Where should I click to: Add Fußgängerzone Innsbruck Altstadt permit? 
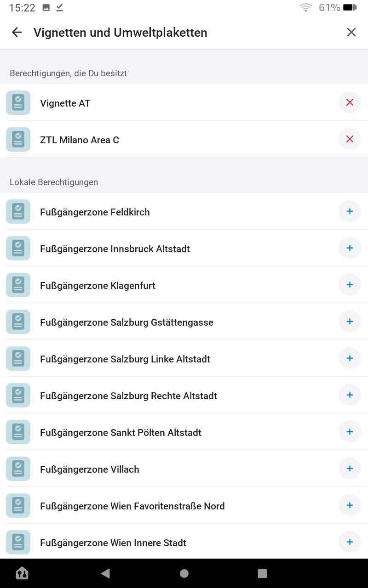(x=350, y=248)
